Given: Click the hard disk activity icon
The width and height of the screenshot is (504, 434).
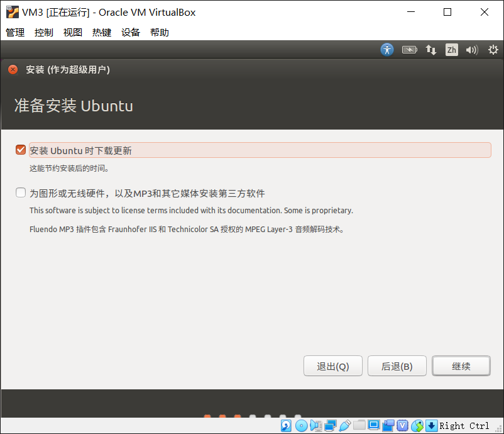Looking at the screenshot, I should [286, 426].
